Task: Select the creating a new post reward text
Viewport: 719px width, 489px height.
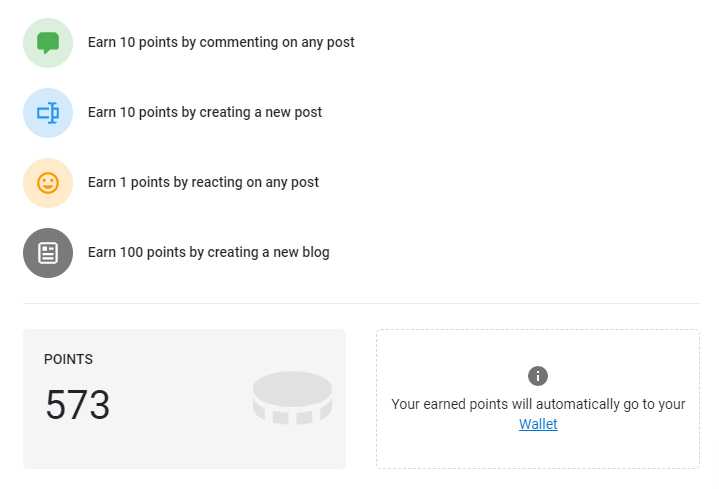Action: [205, 112]
